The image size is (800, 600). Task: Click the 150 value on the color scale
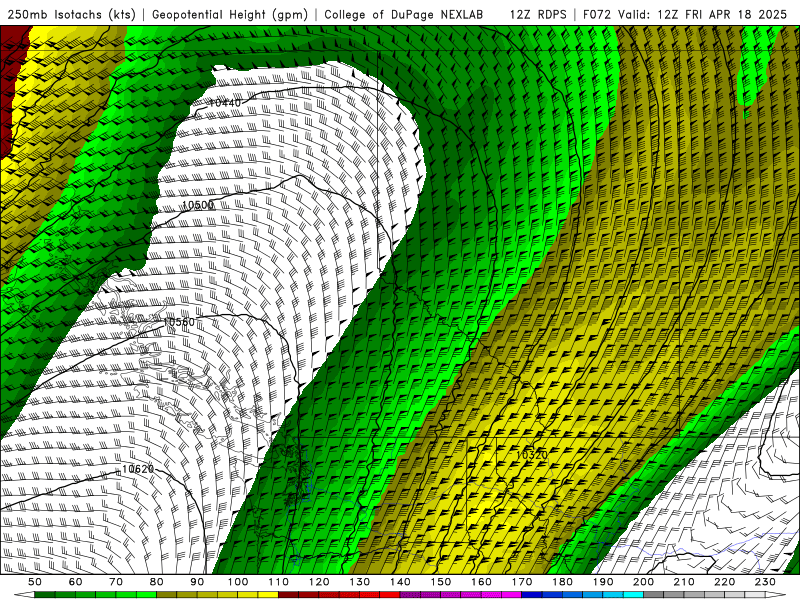tap(441, 582)
